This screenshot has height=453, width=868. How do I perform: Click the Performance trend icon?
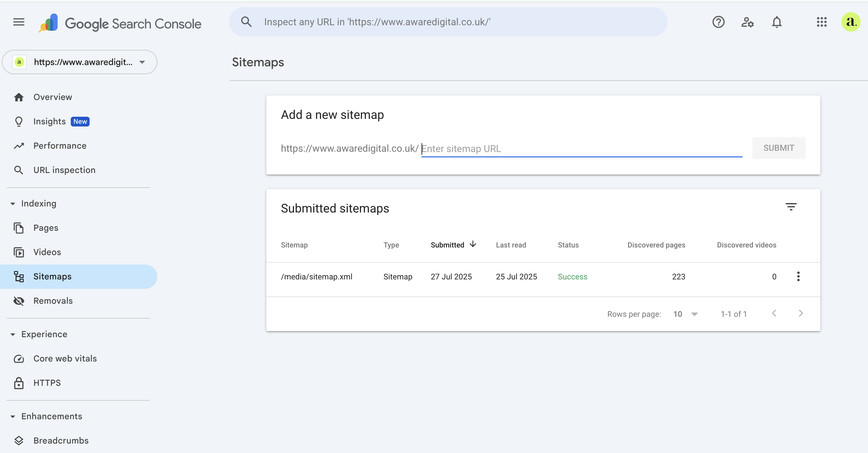19,146
